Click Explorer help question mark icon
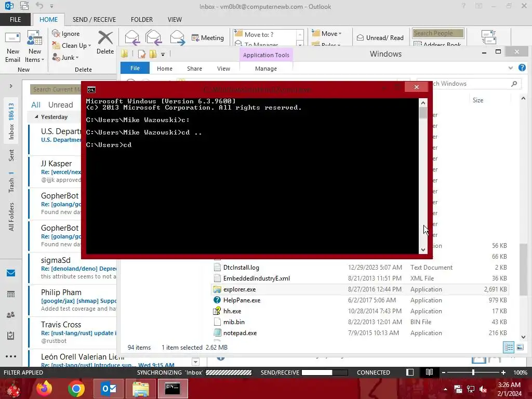 coord(522,68)
